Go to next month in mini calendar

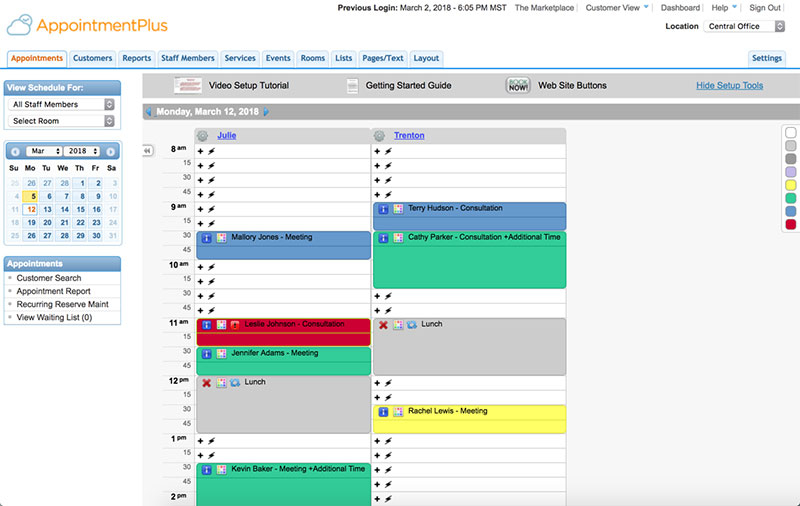(110, 151)
